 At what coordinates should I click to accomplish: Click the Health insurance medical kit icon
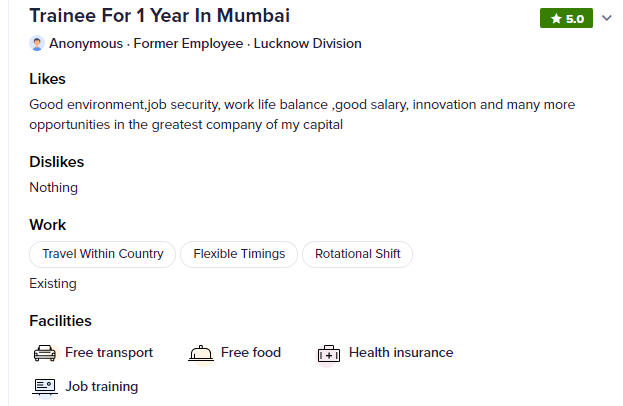pyautogui.click(x=329, y=353)
